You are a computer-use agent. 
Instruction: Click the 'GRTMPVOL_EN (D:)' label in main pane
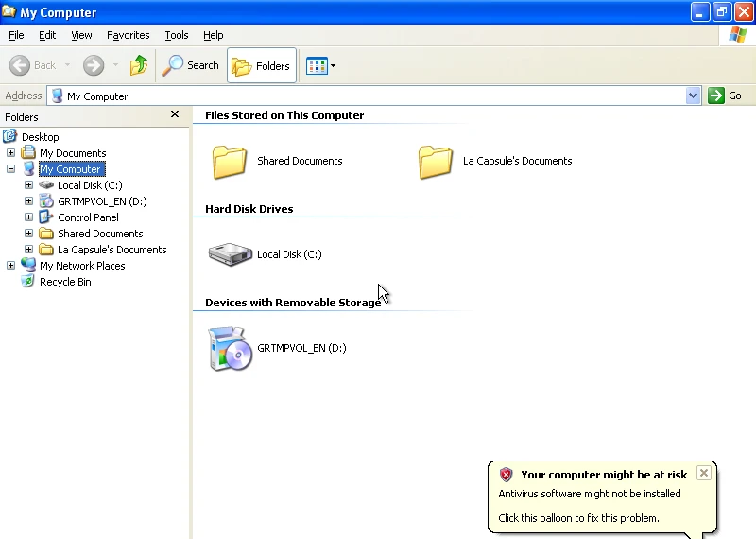(301, 348)
